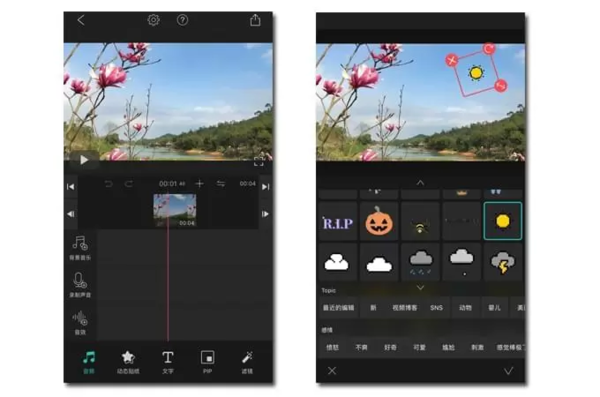
Task: Jump to the end of the timeline
Action: tap(266, 186)
